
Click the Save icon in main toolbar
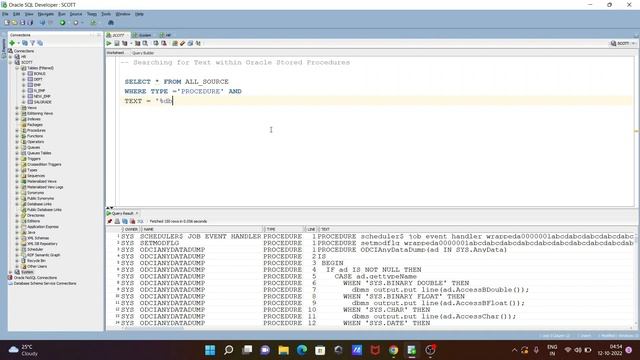click(x=22, y=22)
